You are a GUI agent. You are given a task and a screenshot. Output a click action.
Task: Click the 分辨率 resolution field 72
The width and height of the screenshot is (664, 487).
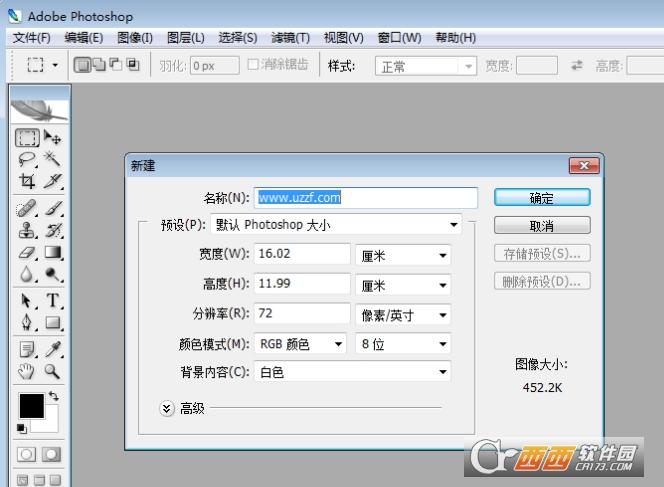302,313
